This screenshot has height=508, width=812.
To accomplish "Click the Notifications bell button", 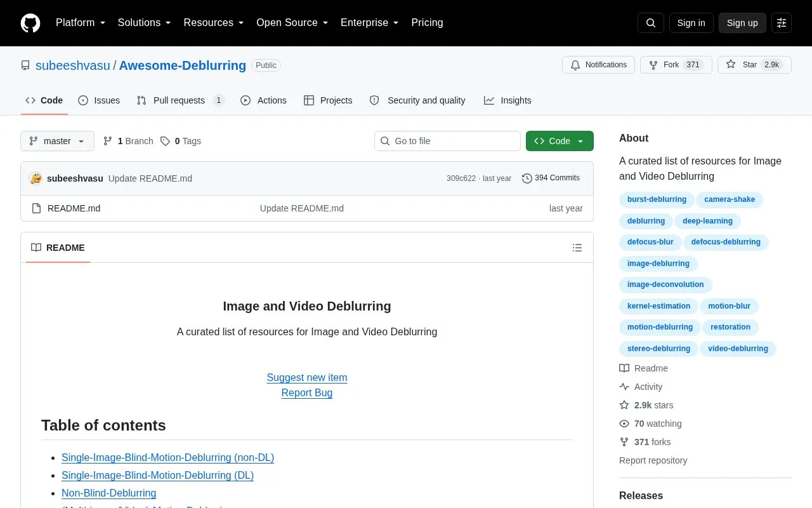I will tap(598, 65).
